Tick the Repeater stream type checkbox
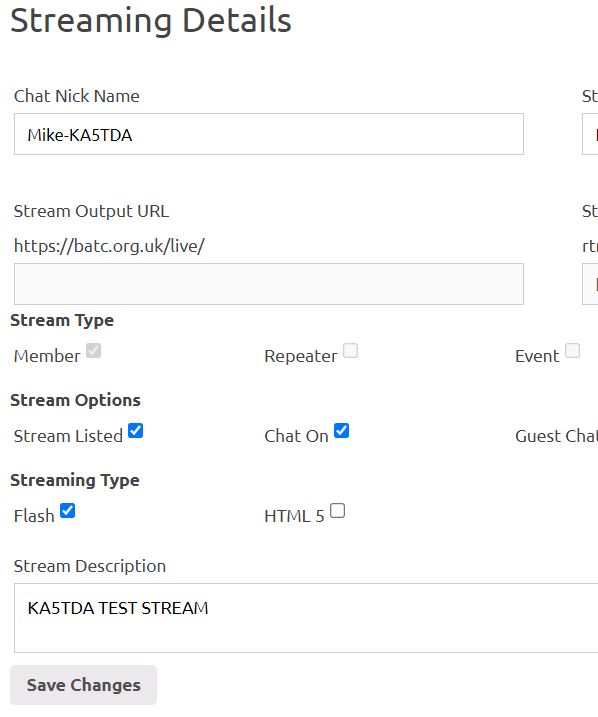 (351, 351)
